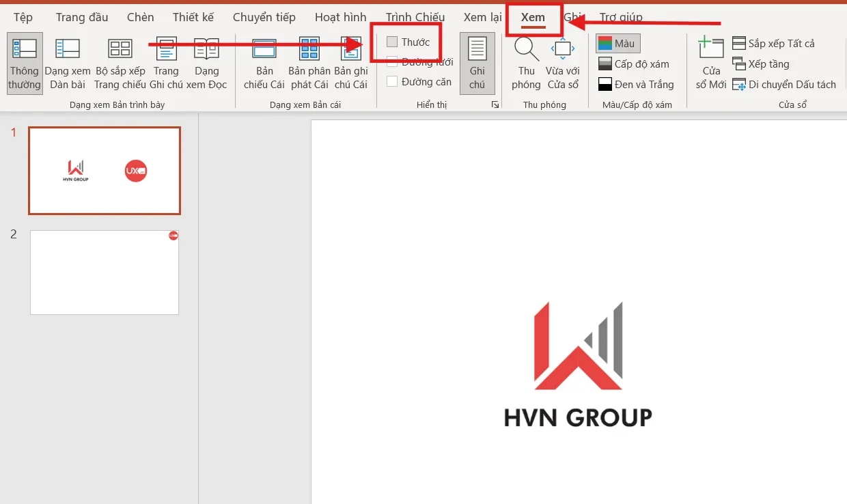Select Thông thường normal view
The image size is (847, 504).
tap(25, 64)
